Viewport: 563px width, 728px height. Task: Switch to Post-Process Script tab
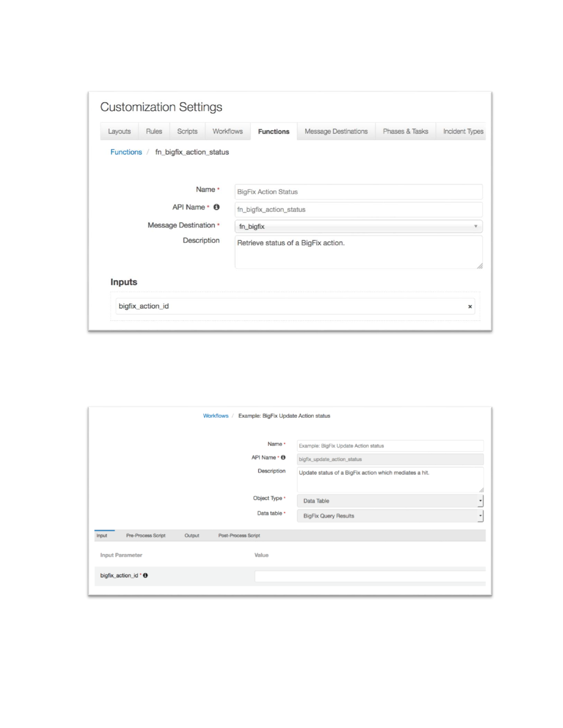tap(239, 536)
